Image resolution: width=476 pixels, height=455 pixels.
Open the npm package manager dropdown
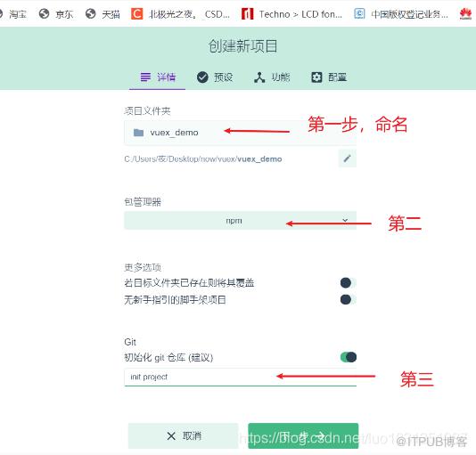coord(240,221)
